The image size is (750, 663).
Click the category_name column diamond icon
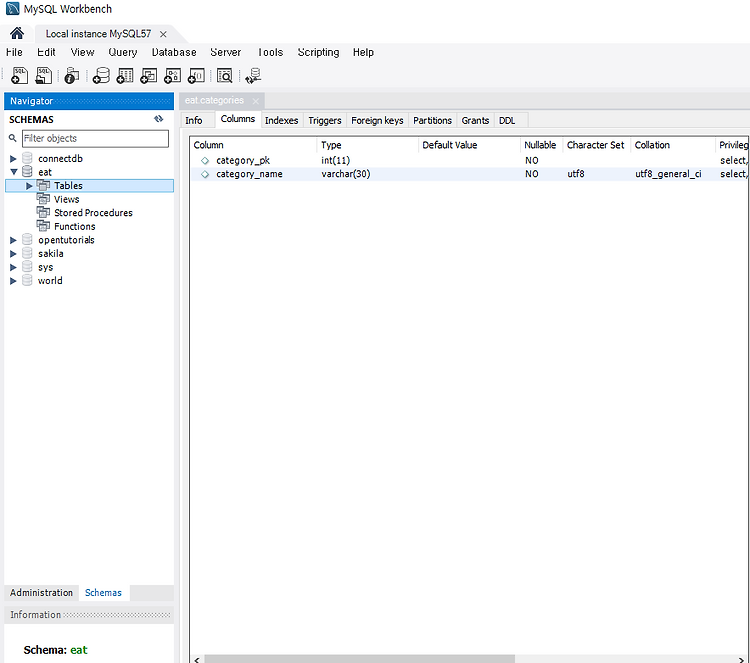[x=205, y=174]
